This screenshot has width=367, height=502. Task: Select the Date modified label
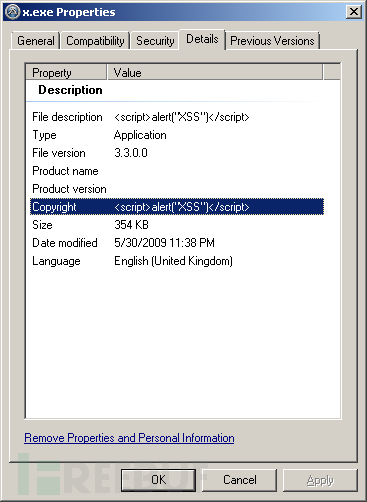pyautogui.click(x=65, y=243)
